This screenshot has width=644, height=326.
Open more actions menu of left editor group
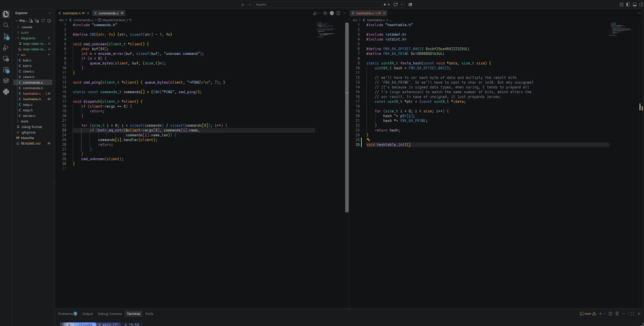pyautogui.click(x=344, y=13)
